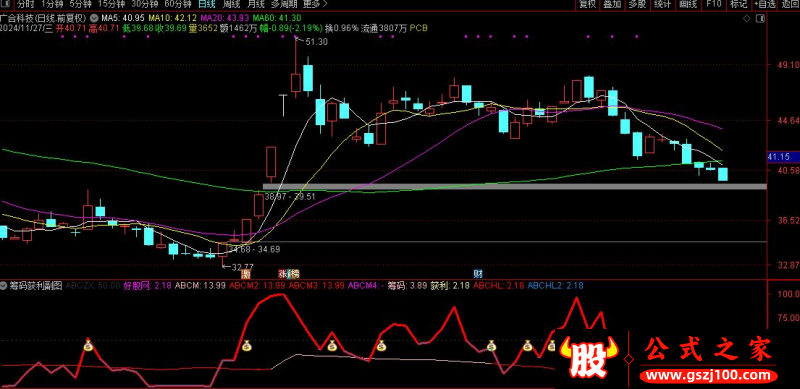800x389 pixels.
Task: Click the gray 38.97 - 39.51 gap band
Action: 514,186
